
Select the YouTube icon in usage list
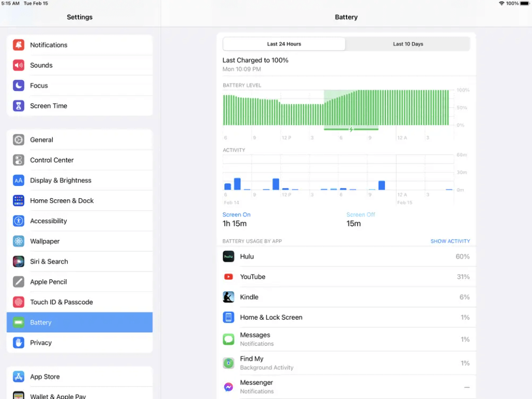point(228,276)
